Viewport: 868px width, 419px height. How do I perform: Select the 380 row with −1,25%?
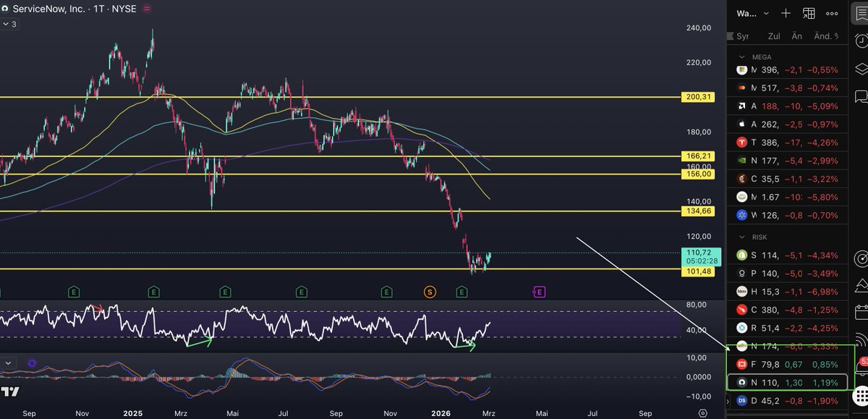(789, 310)
